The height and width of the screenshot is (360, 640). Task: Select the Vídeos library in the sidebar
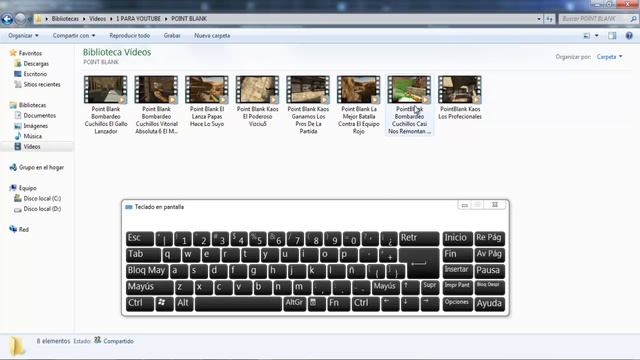[x=27, y=147]
